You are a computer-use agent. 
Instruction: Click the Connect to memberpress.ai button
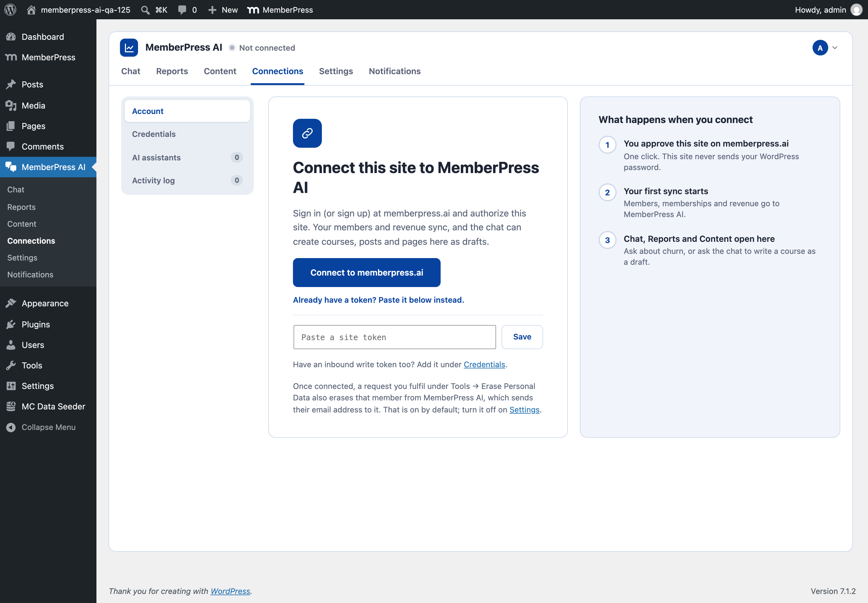366,273
